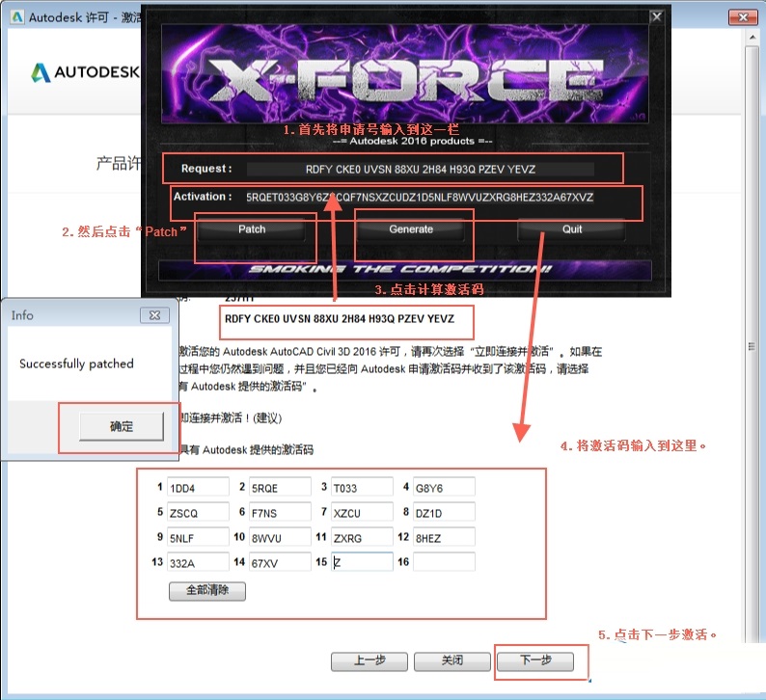Click activation field 2 containing 5RQE
Screen dimensions: 766x700
tap(280, 488)
